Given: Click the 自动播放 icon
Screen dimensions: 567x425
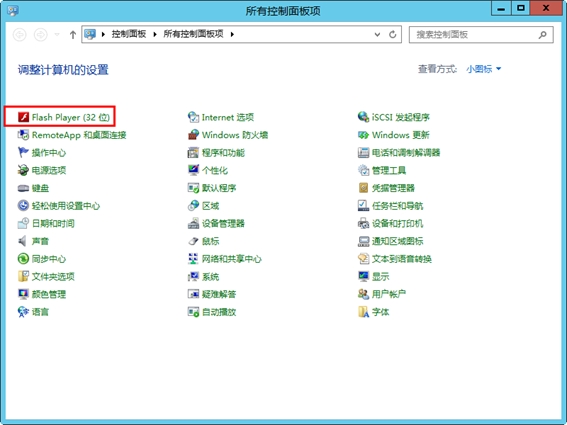Looking at the screenshot, I should pyautogui.click(x=193, y=312).
